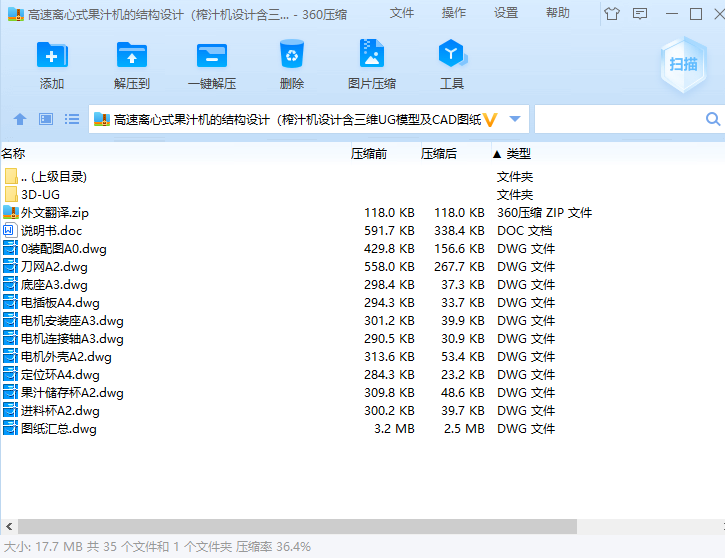The width and height of the screenshot is (725, 558).
Task: Go up one directory with arrow icon
Action: (20, 119)
